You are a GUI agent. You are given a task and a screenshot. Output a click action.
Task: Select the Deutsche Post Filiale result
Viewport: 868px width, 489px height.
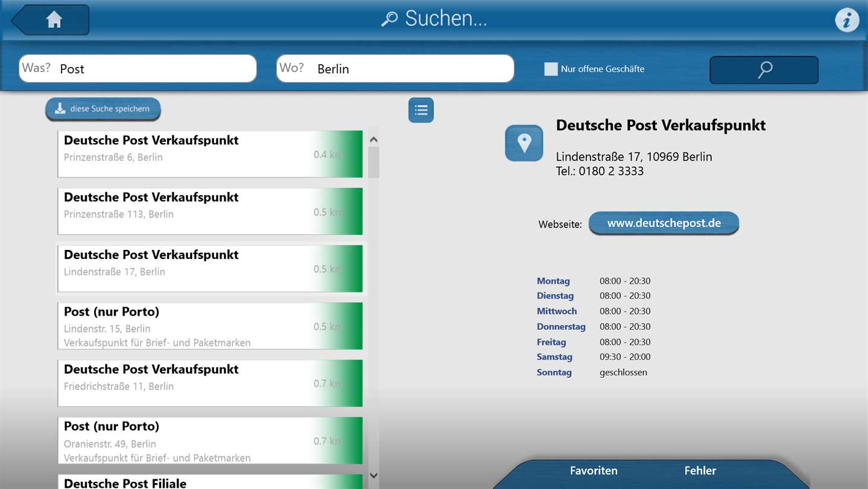[x=210, y=482]
